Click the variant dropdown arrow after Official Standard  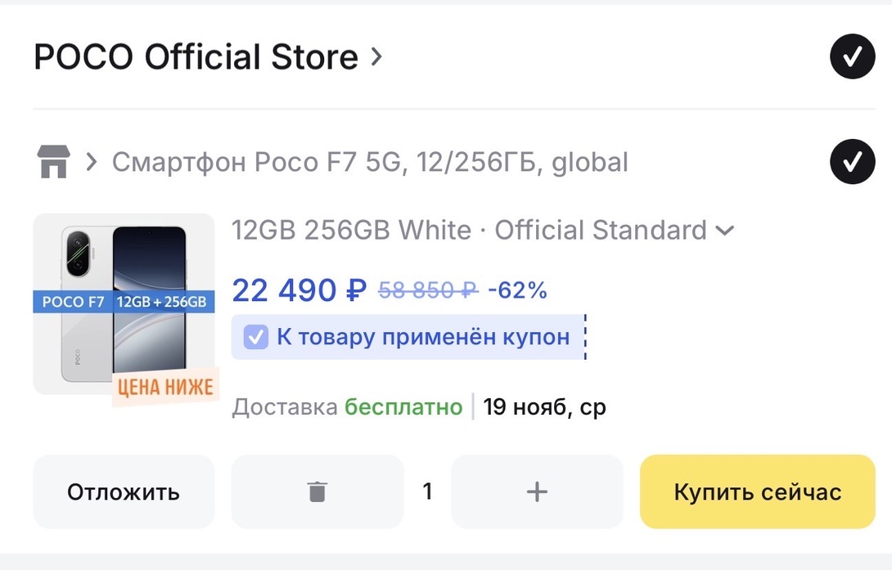(725, 231)
